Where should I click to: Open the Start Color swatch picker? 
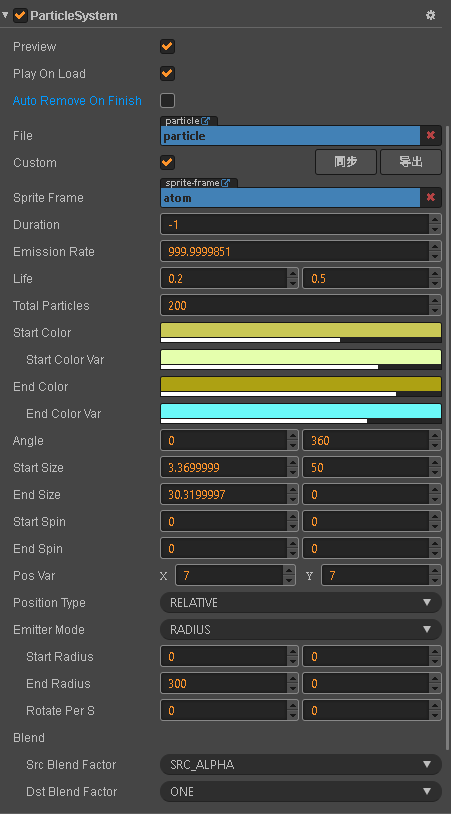point(301,332)
